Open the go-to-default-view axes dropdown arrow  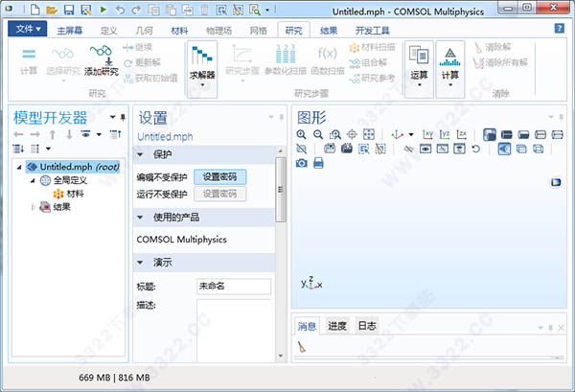(x=411, y=135)
